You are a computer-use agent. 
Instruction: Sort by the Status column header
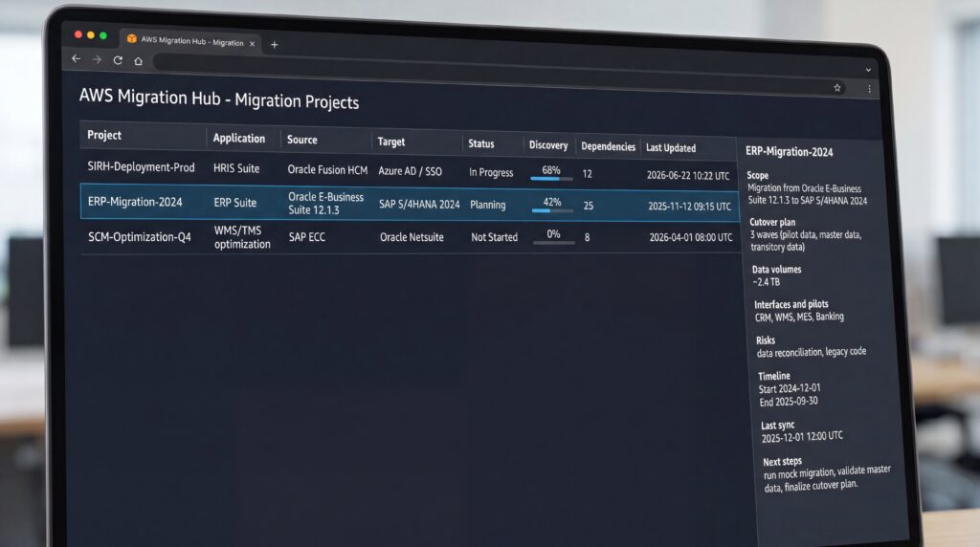480,143
